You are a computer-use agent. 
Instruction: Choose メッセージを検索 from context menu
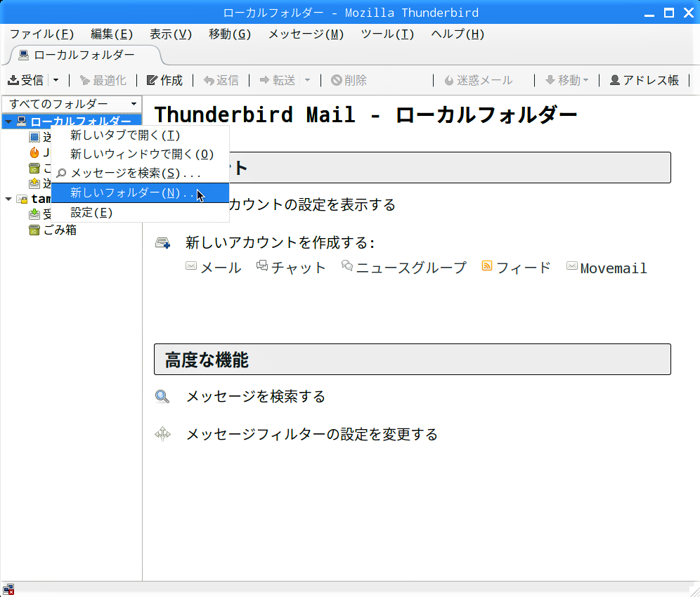coord(140,173)
